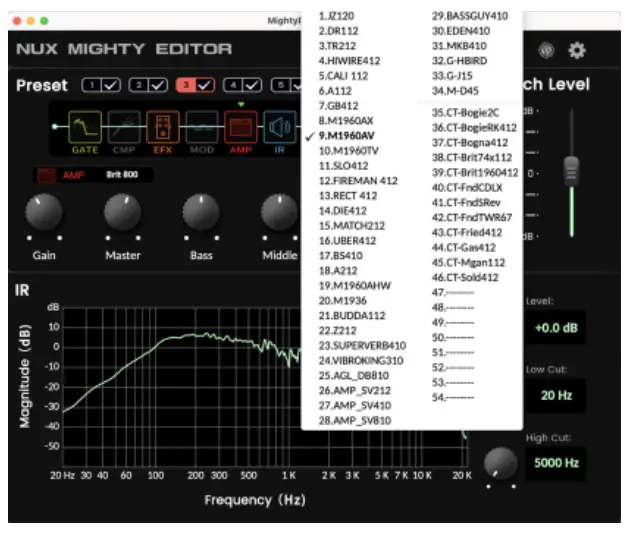Open the Brit 800 amp model selector
The height and width of the screenshot is (535, 631).
coord(122,175)
